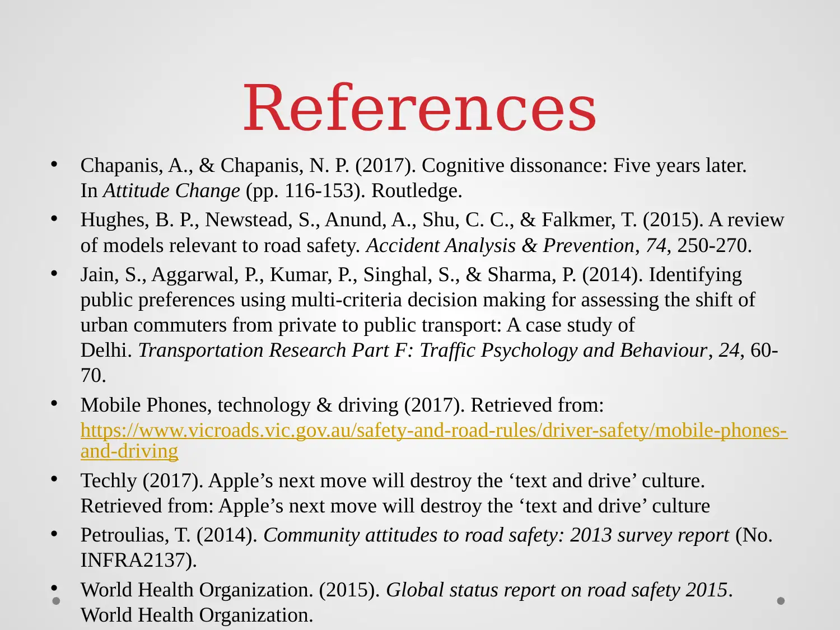The image size is (840, 630).
Task: Click the 'INFRA2137).' report number text
Action: click(x=139, y=560)
